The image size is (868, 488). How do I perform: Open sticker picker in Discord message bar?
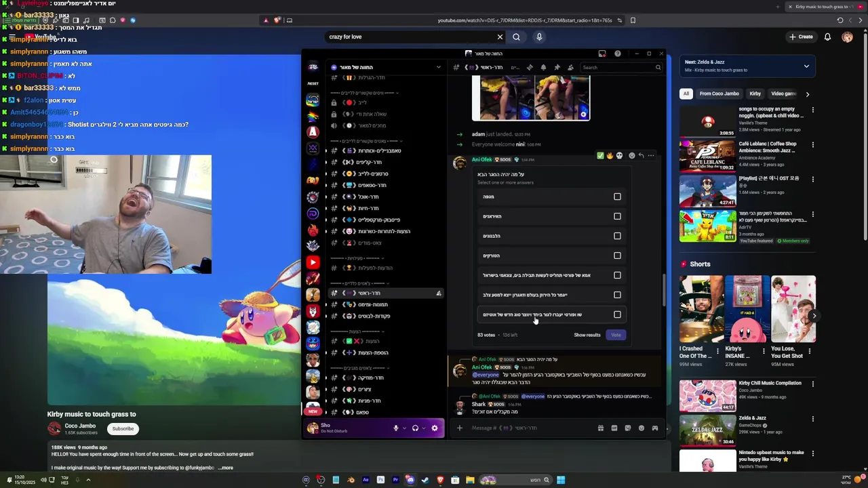tap(628, 428)
